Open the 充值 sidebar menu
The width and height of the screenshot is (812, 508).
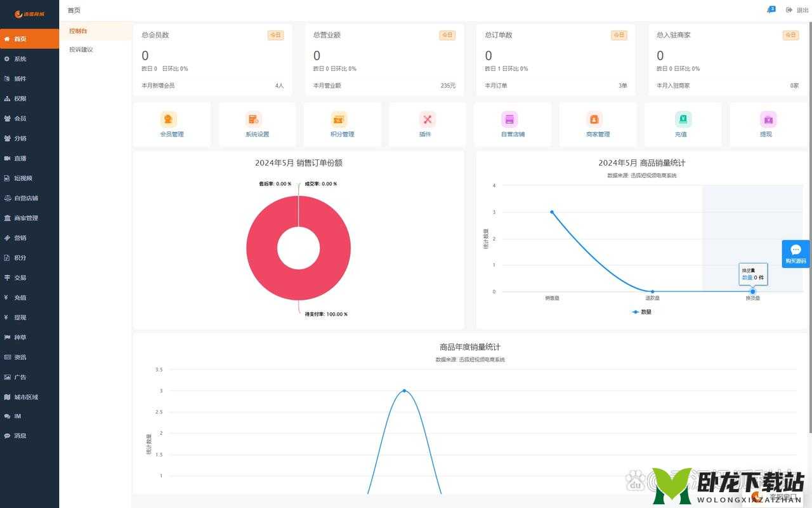(29, 297)
